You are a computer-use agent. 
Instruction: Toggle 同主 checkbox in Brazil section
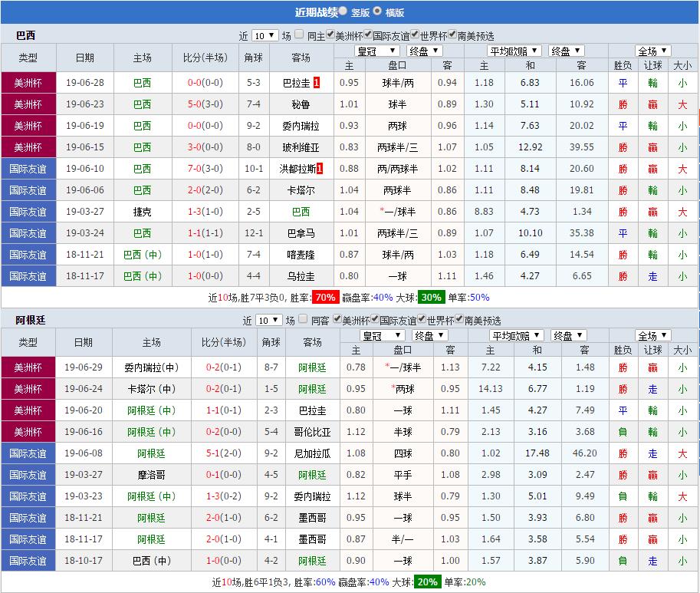(299, 35)
